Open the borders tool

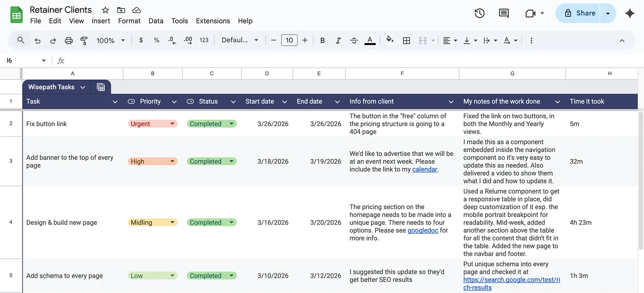click(406, 40)
